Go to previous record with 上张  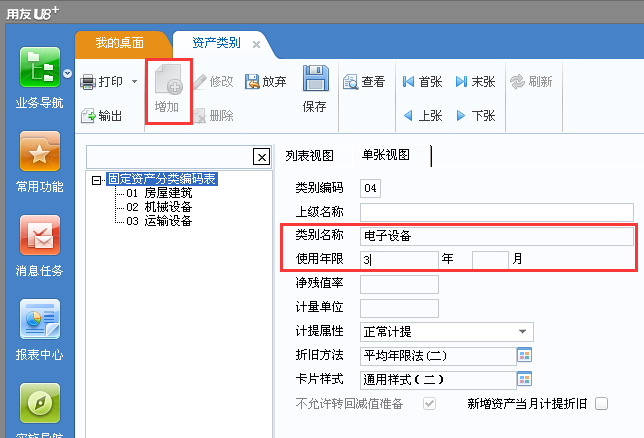(422, 116)
